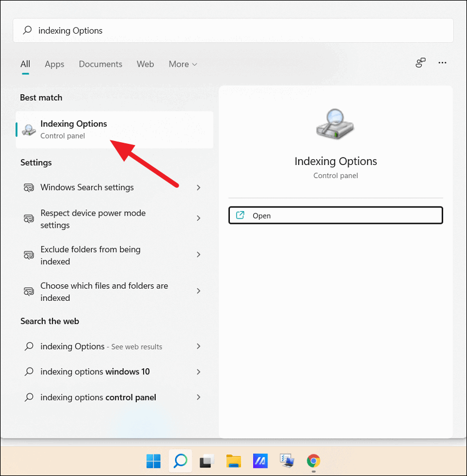This screenshot has width=467, height=476.
Task: Open Indexing Options best match result
Action: coord(115,130)
